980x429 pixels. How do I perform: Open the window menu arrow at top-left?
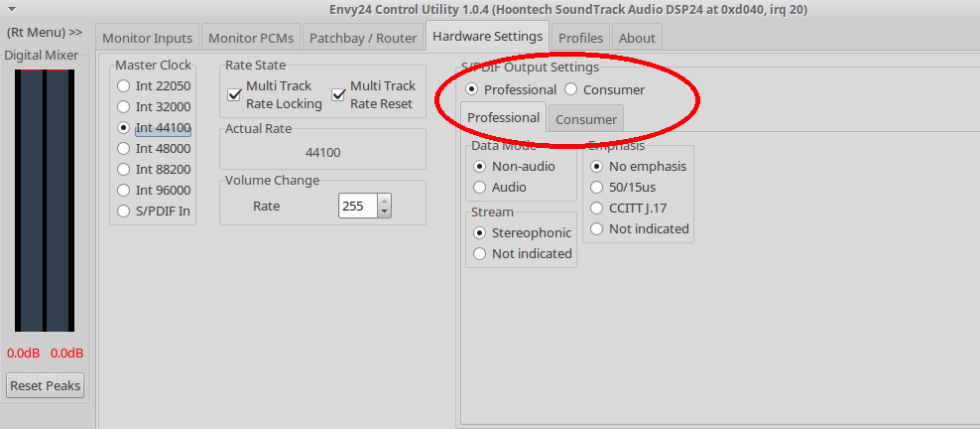11,9
